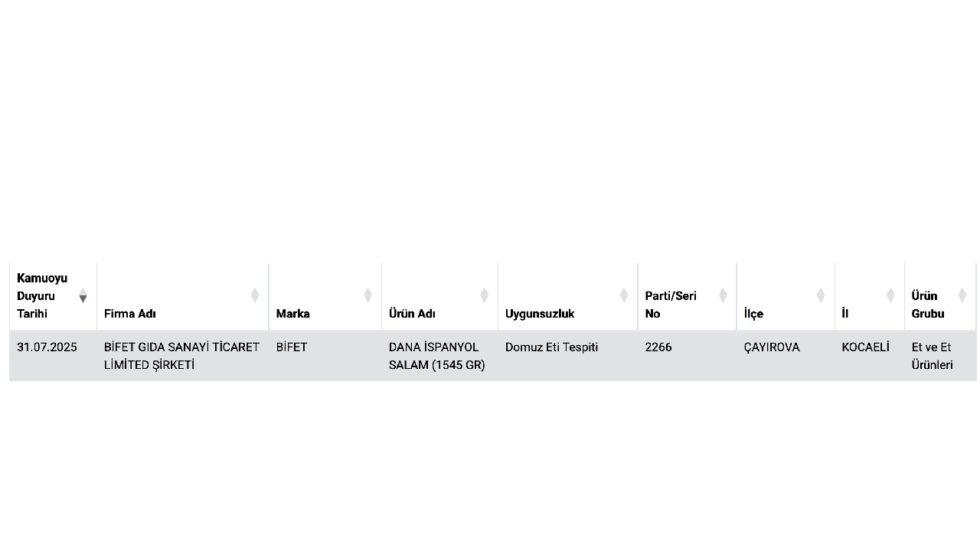Screen dimensions: 980x551
Task: Click sort arrows icon beside Firma Adı
Action: pyautogui.click(x=255, y=295)
